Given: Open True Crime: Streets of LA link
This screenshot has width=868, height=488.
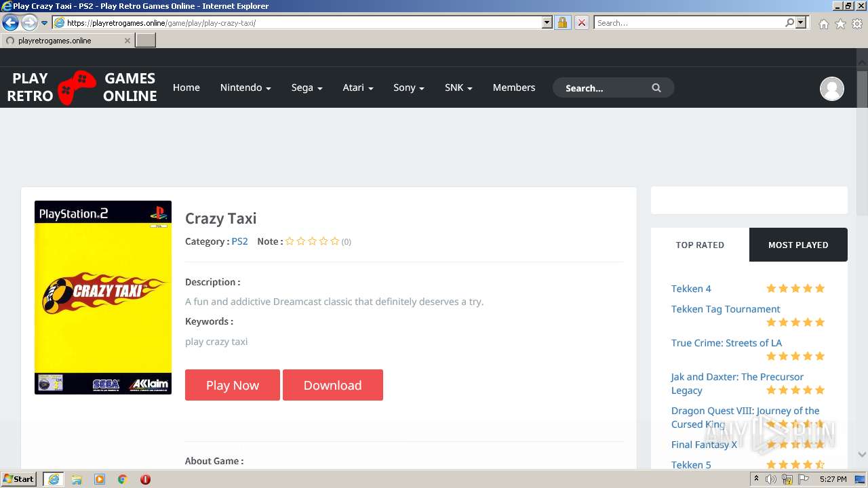Looking at the screenshot, I should (x=726, y=343).
